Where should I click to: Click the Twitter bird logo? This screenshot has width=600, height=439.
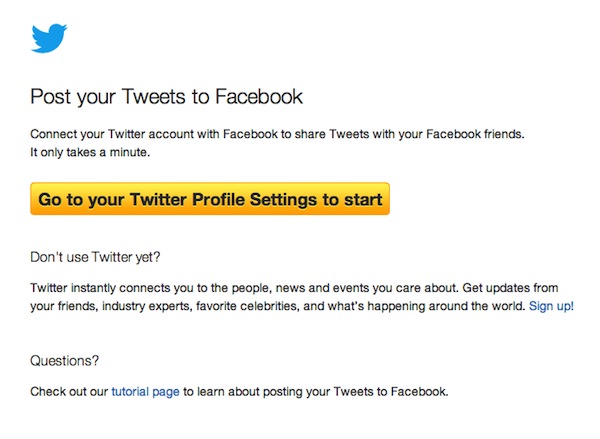pyautogui.click(x=49, y=38)
